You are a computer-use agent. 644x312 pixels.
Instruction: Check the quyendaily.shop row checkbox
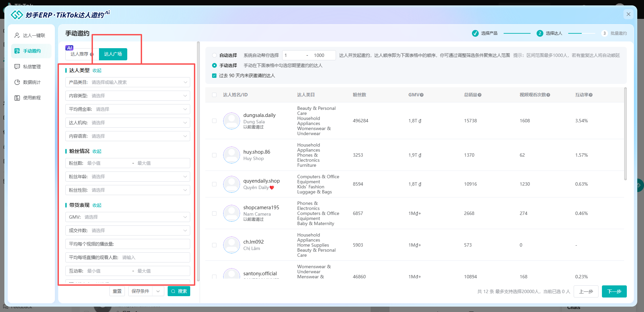[x=214, y=184]
